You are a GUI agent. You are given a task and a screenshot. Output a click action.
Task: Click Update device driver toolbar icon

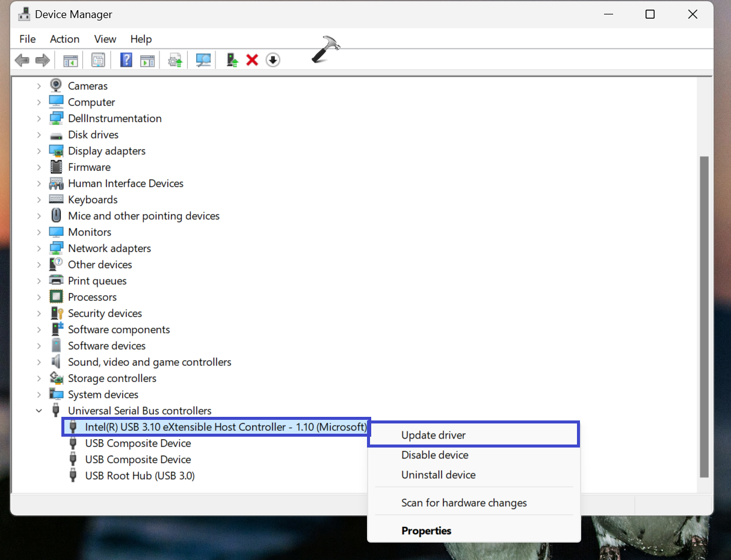pos(232,60)
